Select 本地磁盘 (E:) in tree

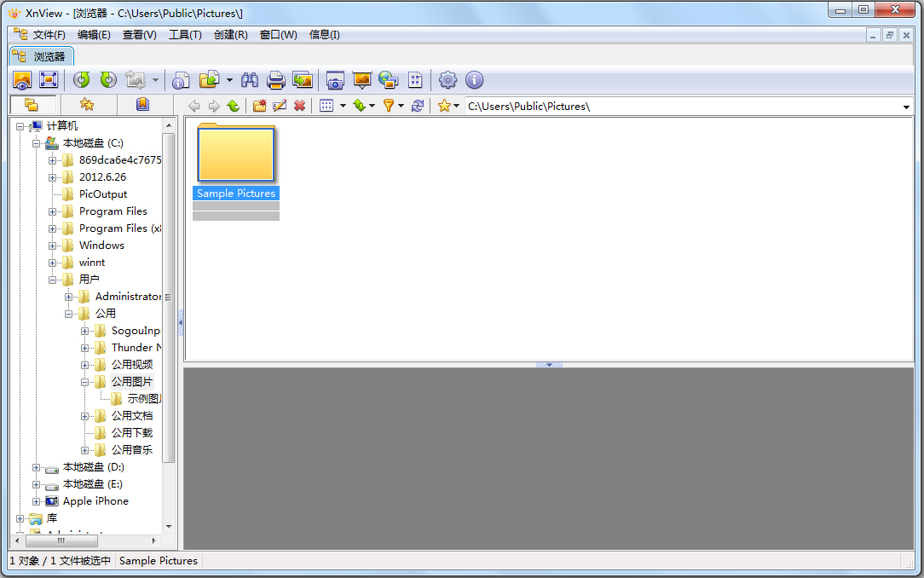[93, 484]
